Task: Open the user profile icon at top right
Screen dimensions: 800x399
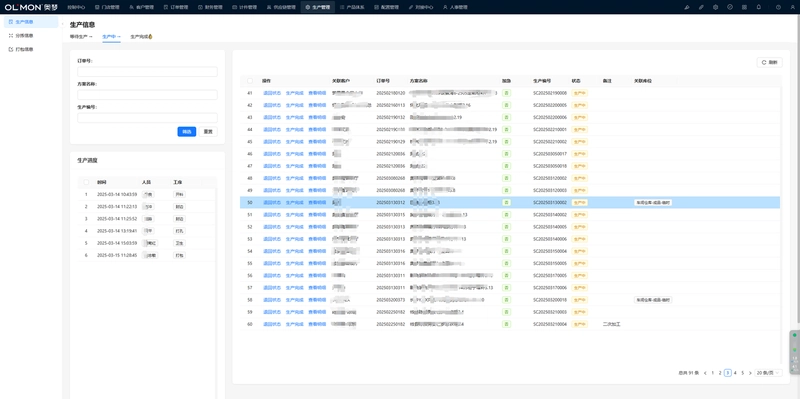Action: [x=792, y=7]
